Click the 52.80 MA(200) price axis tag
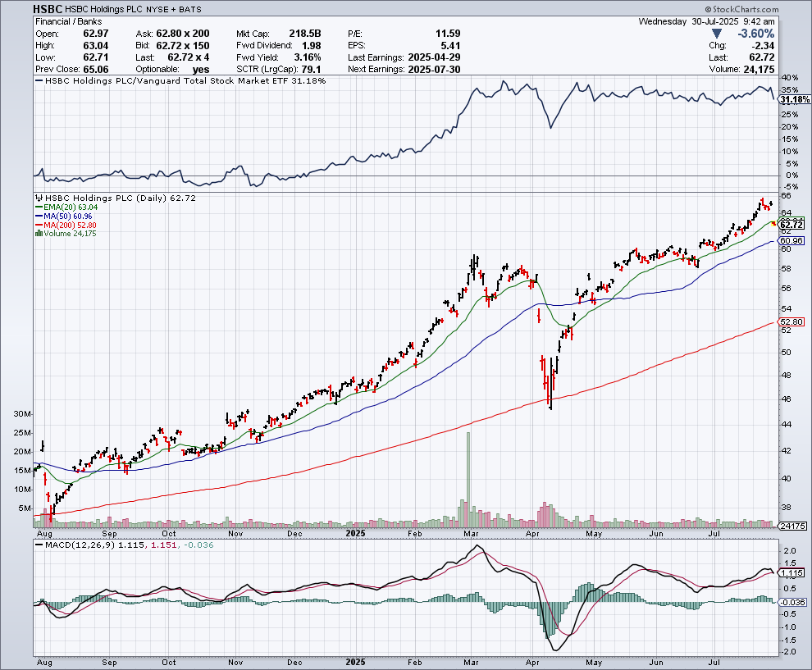 tap(791, 321)
